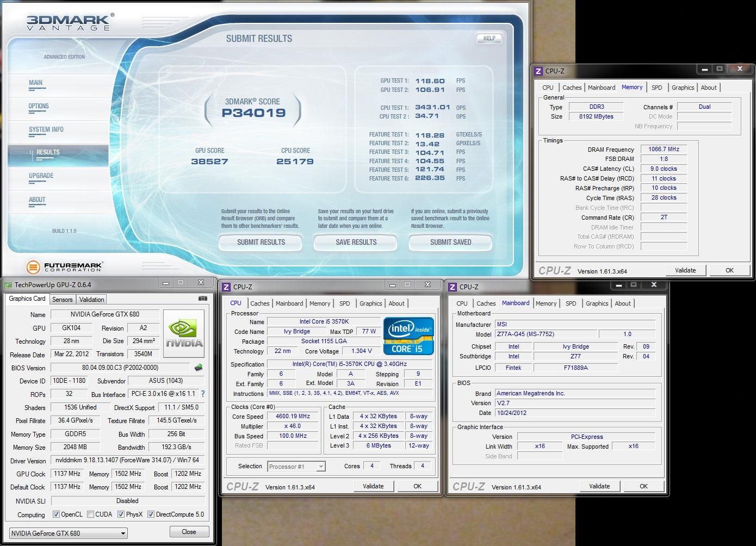
Task: Toggle the OpenCL checkbox
Action: pos(56,514)
